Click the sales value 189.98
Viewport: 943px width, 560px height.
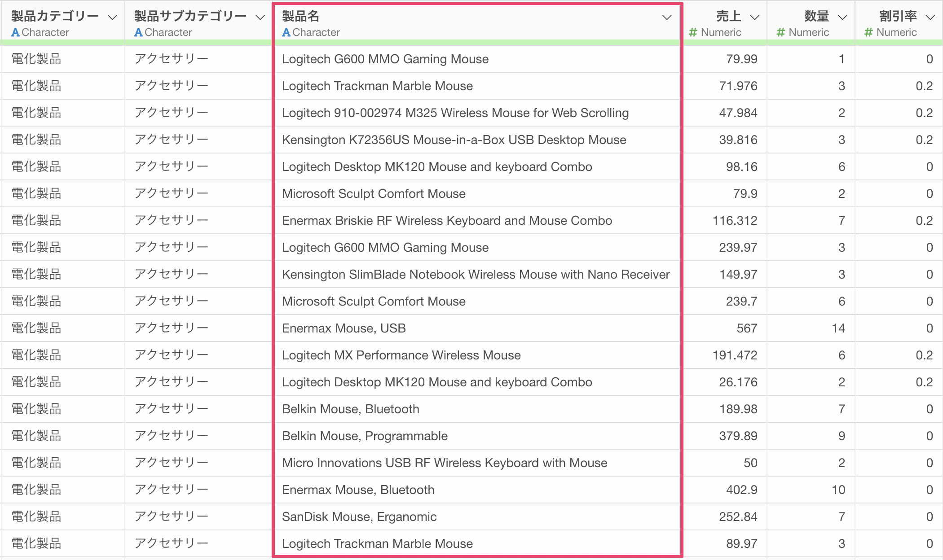coord(738,409)
